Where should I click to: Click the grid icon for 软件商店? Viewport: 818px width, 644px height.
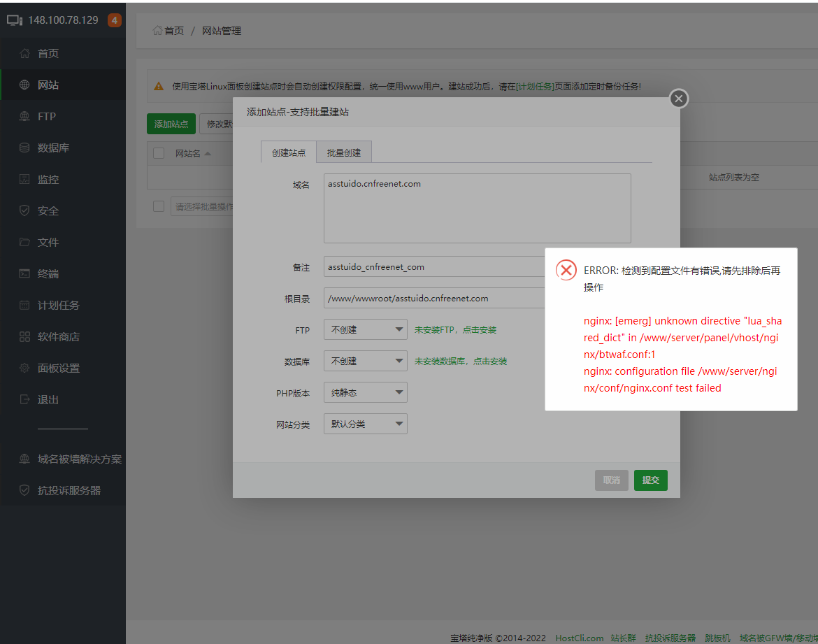point(24,336)
